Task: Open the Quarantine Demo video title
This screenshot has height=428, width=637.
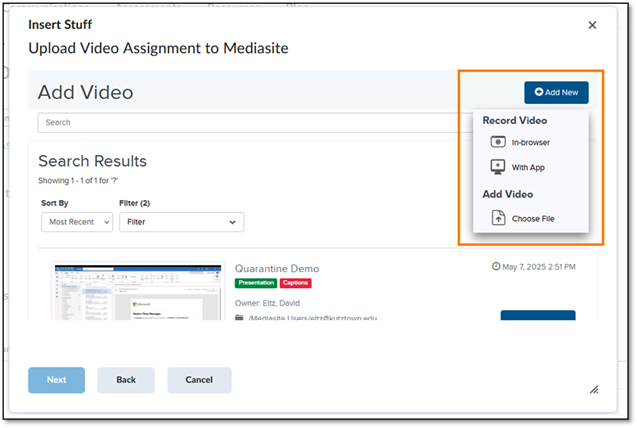Action: [277, 268]
